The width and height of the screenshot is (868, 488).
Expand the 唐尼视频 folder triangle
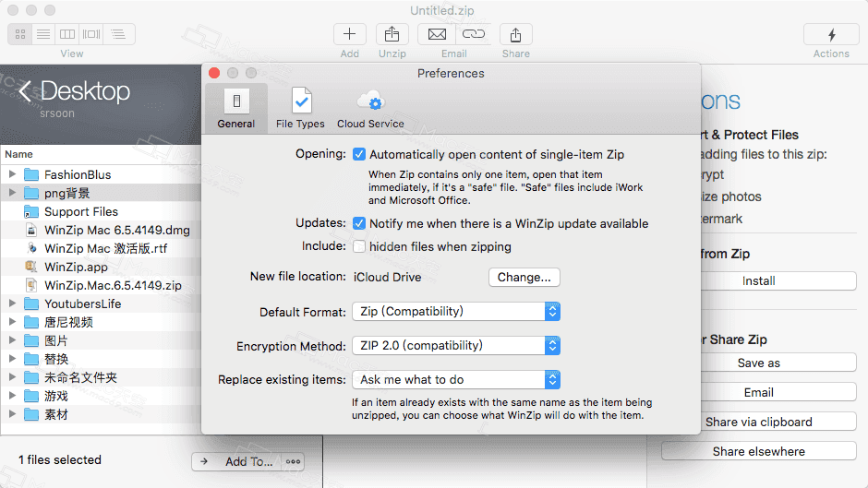pos(12,321)
